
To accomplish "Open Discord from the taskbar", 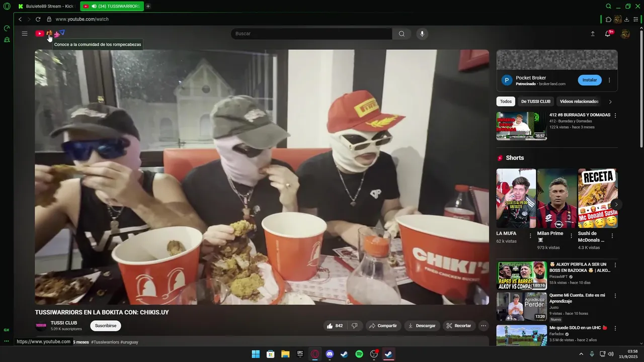I will (x=330, y=354).
